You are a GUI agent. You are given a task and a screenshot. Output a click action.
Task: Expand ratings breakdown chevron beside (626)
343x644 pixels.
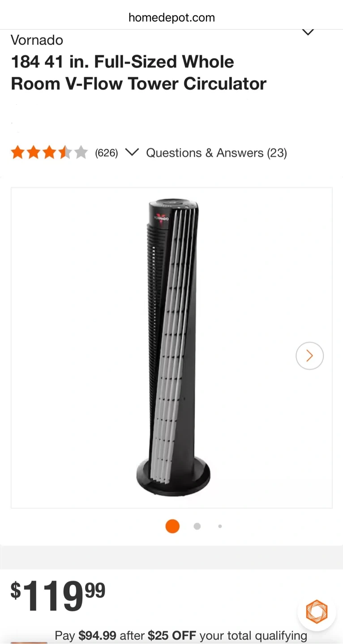pos(132,153)
